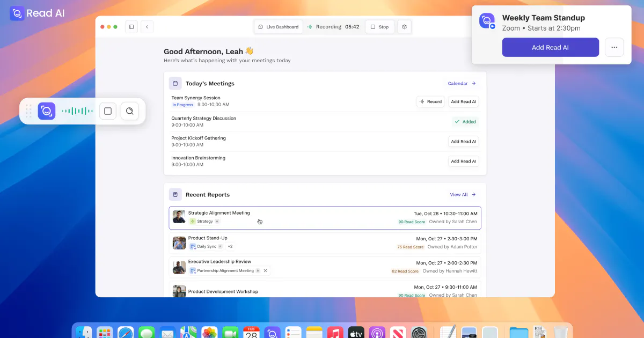Open System Settings from the dock
This screenshot has width=644, height=338.
[x=419, y=333]
